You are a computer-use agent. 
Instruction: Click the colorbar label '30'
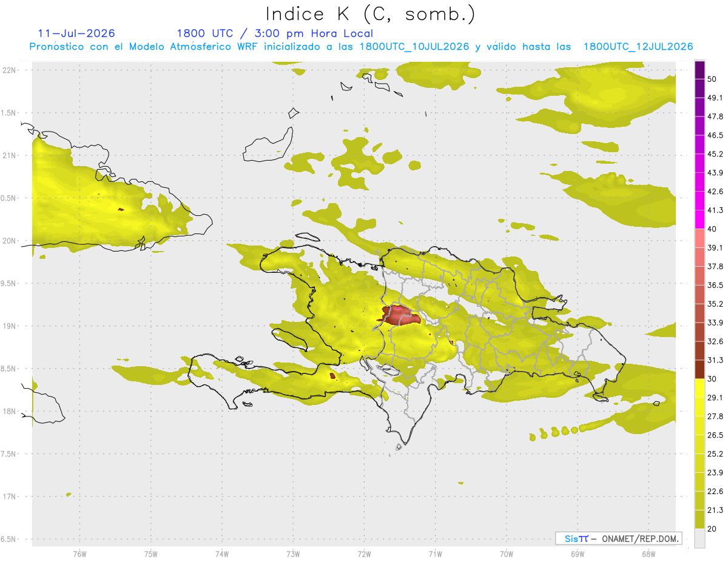(713, 379)
